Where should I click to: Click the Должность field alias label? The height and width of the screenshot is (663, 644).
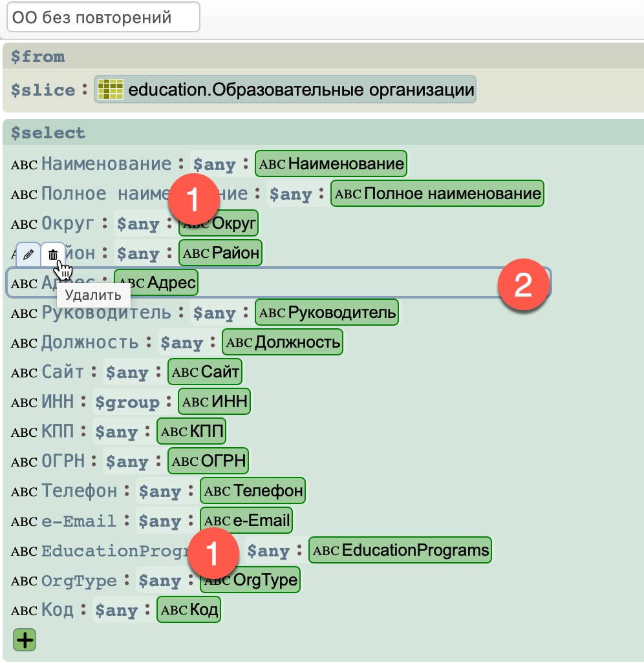[x=89, y=342]
